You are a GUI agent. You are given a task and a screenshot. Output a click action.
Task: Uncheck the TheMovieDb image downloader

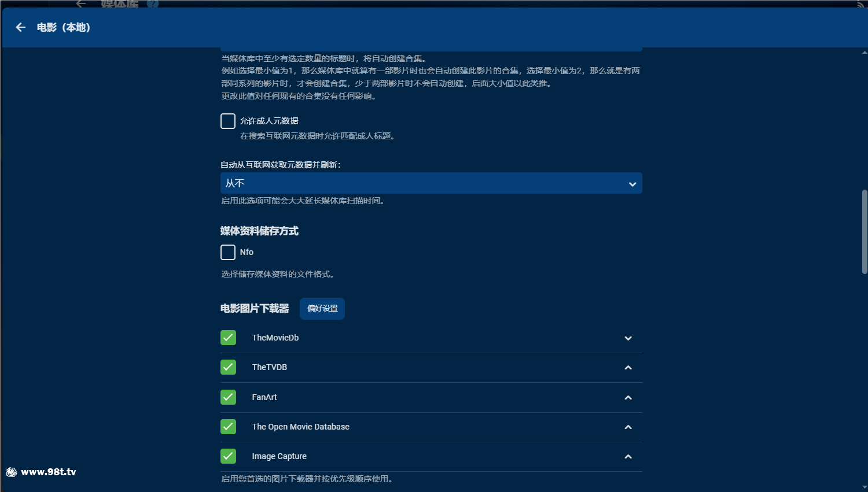228,338
